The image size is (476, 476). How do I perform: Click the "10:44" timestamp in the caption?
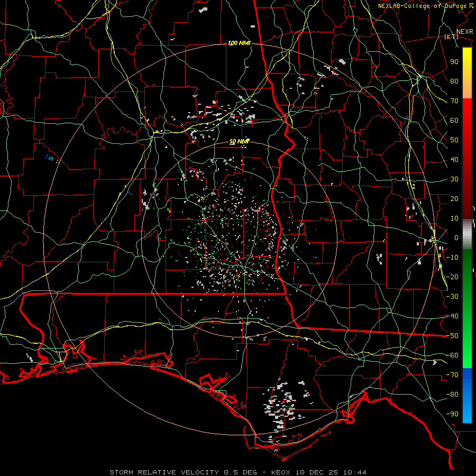355,472
